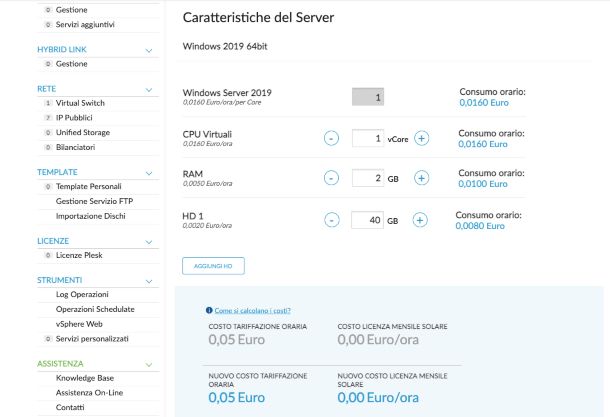Collapse the STRUMENTI section chevron
This screenshot has width=610, height=417.
(149, 281)
